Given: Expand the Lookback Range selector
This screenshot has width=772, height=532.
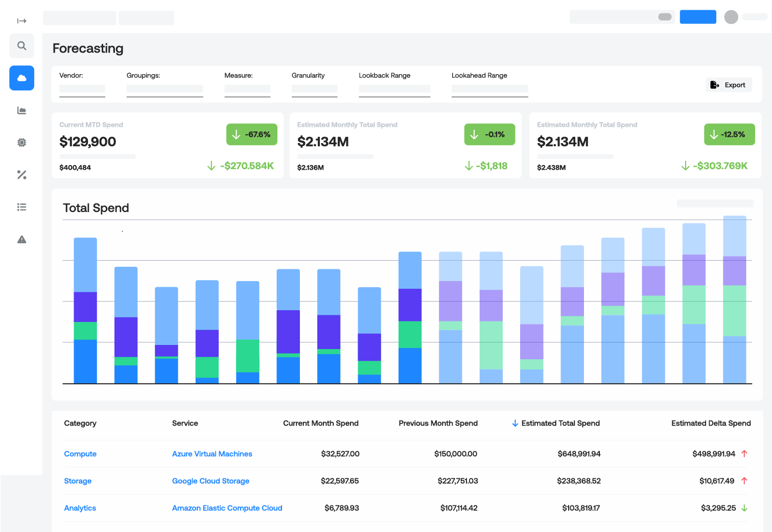Looking at the screenshot, I should pos(394,90).
